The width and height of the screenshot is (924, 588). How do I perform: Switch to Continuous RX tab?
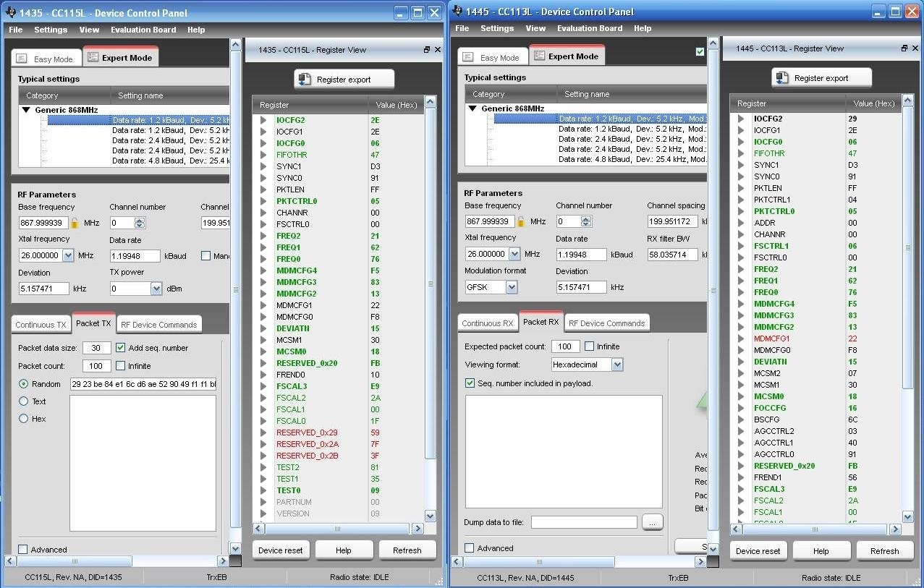487,323
